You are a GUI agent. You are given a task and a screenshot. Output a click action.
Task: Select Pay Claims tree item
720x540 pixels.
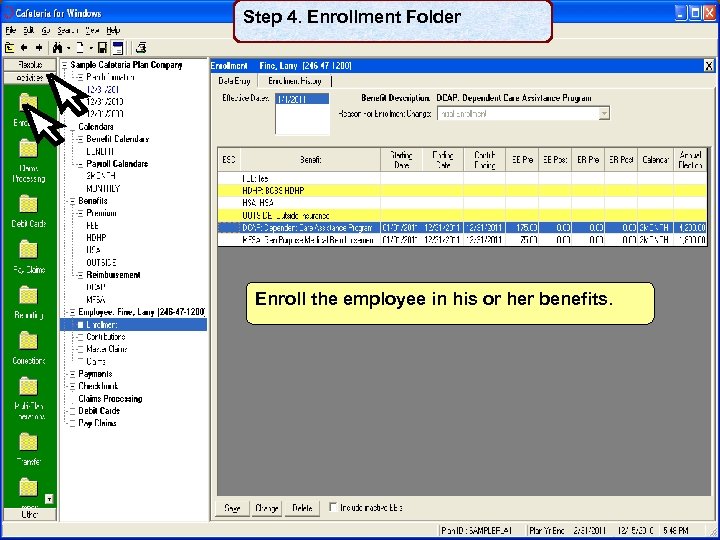click(x=97, y=423)
